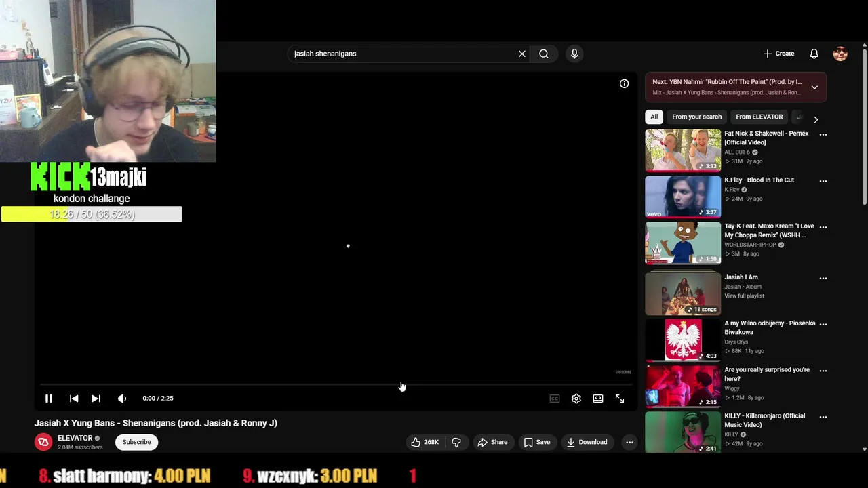
Task: Open Are you really surprised video title
Action: tap(767, 374)
